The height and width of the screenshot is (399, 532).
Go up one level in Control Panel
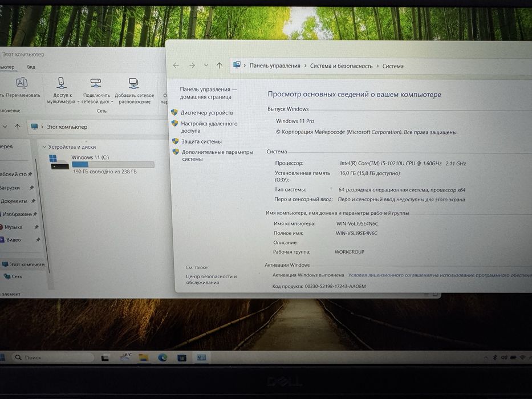219,66
